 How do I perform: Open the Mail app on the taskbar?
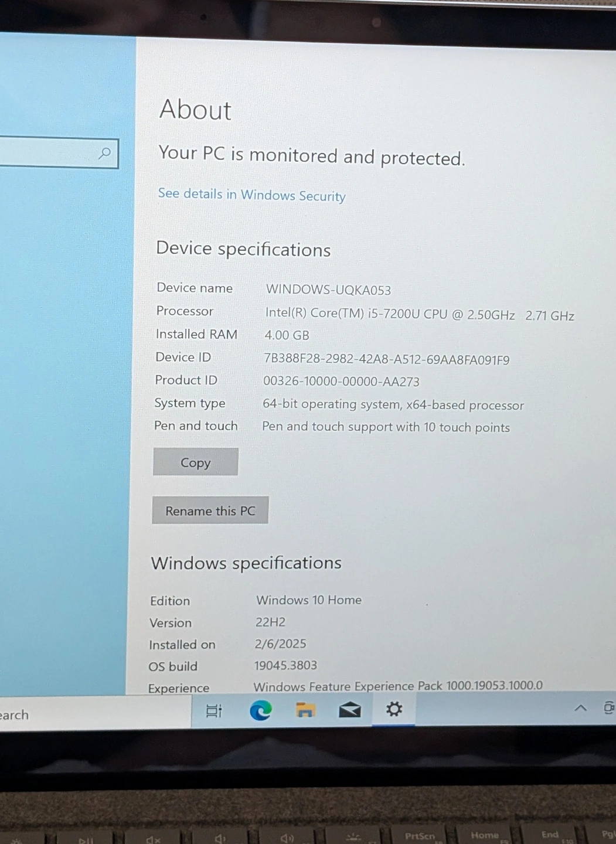[x=349, y=710]
